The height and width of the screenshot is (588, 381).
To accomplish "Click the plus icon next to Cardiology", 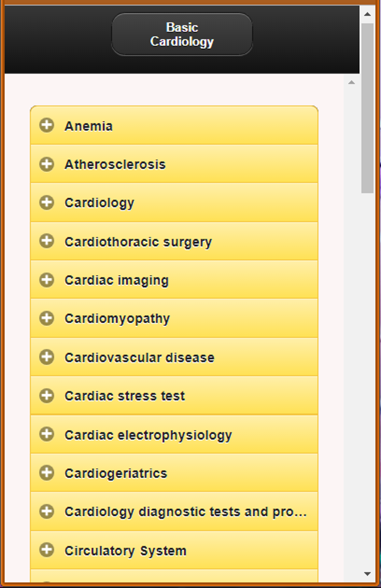I will coord(47,202).
